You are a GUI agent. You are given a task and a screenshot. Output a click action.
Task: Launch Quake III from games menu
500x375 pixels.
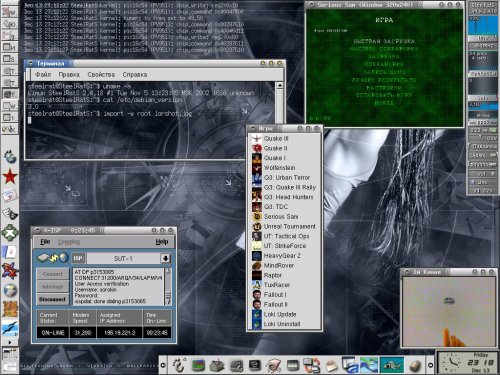[284, 138]
